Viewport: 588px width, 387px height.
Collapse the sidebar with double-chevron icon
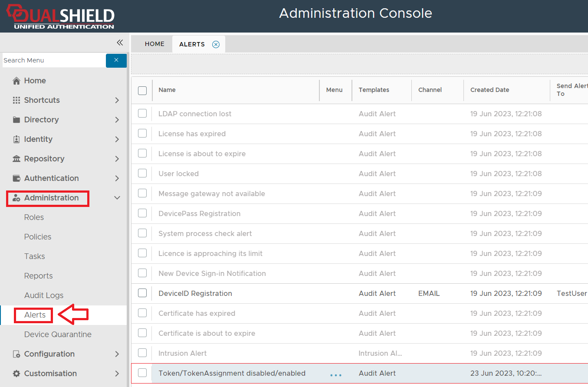(x=120, y=43)
